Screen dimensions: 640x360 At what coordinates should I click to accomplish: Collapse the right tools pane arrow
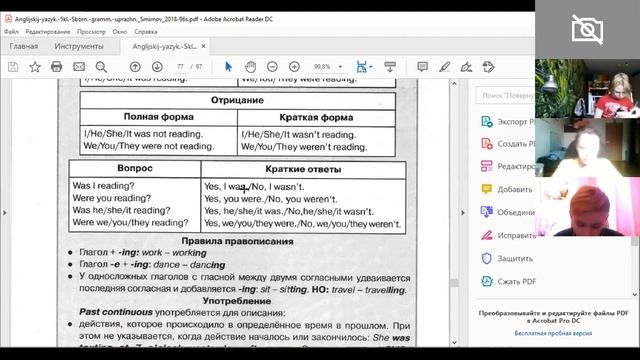[462, 213]
